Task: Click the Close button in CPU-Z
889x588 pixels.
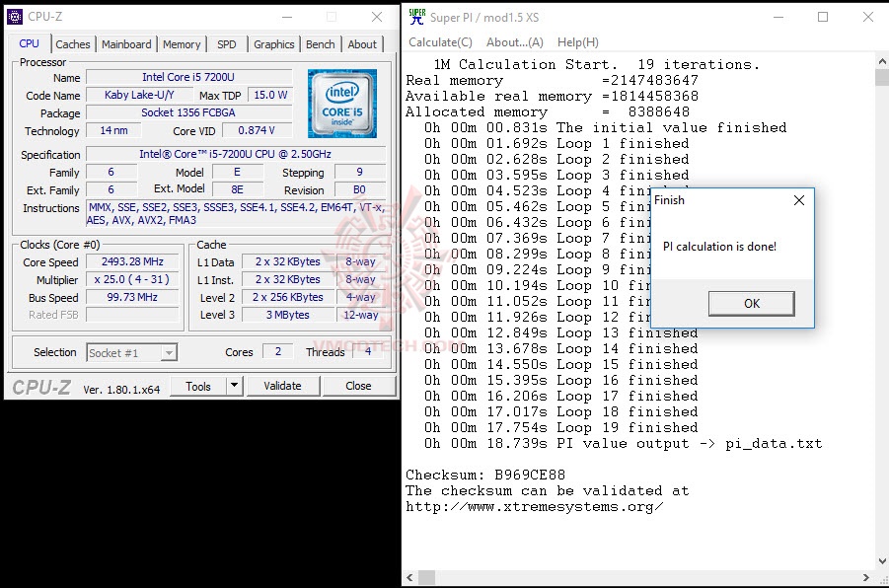Action: pos(358,386)
